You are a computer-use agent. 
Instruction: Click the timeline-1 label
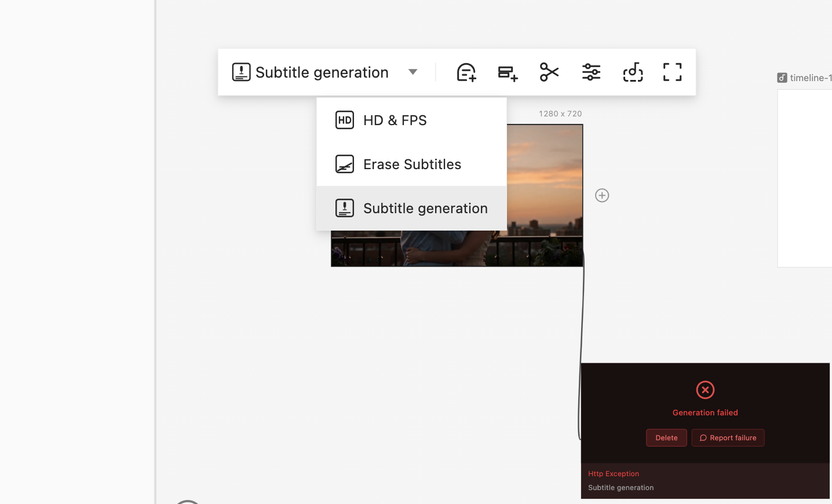coord(811,78)
